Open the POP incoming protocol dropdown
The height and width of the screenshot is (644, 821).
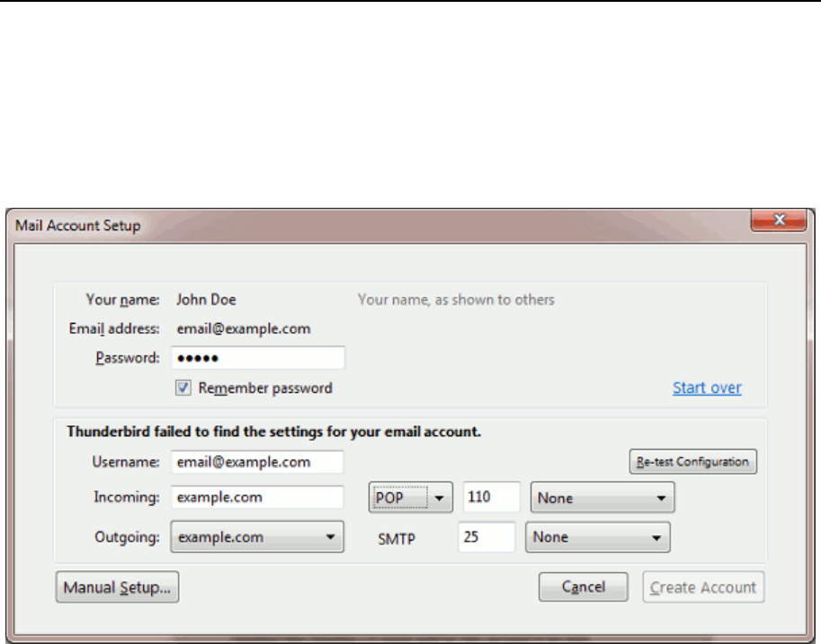pyautogui.click(x=410, y=497)
